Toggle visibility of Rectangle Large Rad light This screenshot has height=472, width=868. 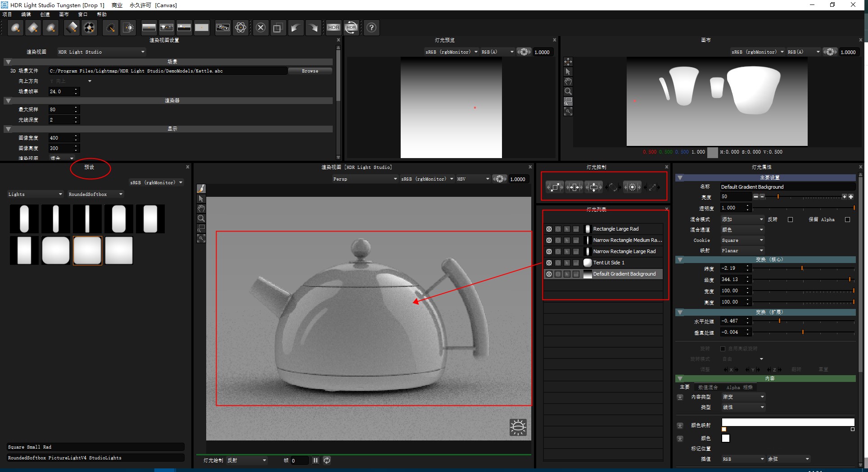(x=549, y=229)
